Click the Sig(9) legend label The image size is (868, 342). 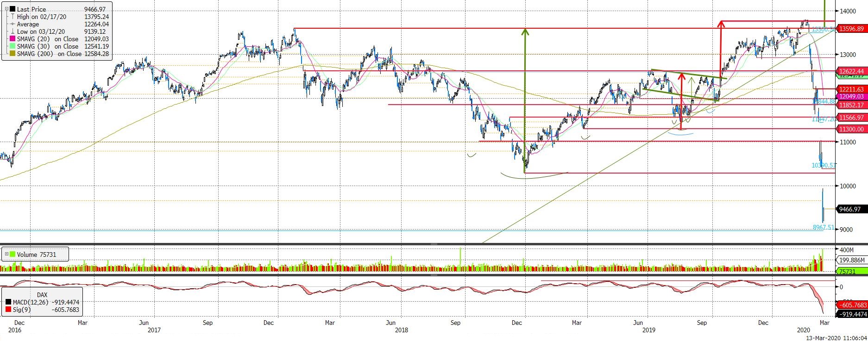click(23, 310)
